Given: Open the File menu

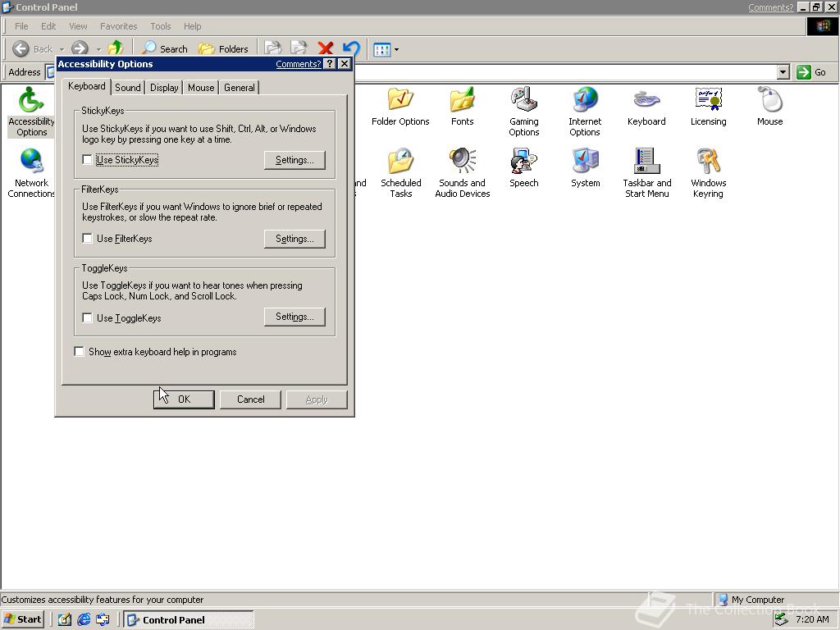Looking at the screenshot, I should tap(21, 26).
